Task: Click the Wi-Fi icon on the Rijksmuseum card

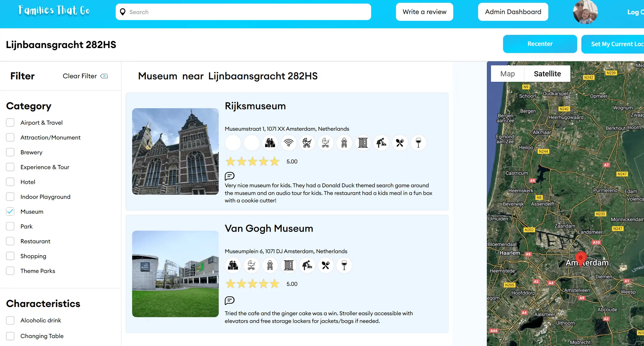Action: [289, 143]
